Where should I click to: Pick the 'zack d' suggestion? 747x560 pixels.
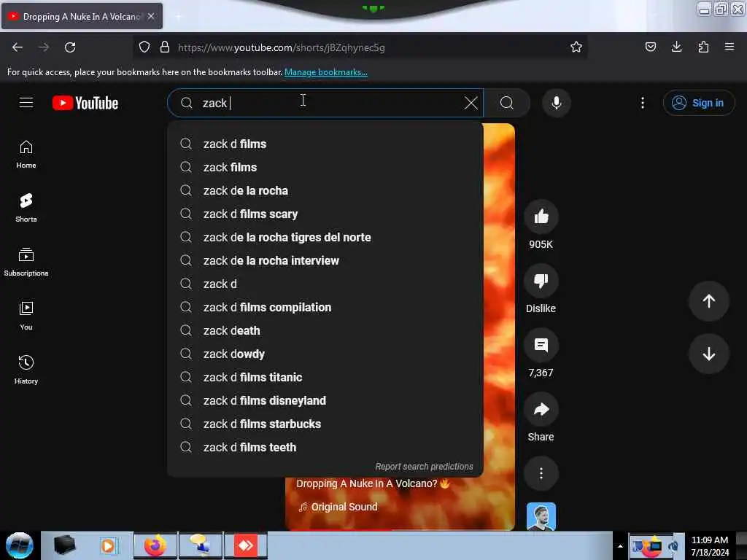coord(325,284)
